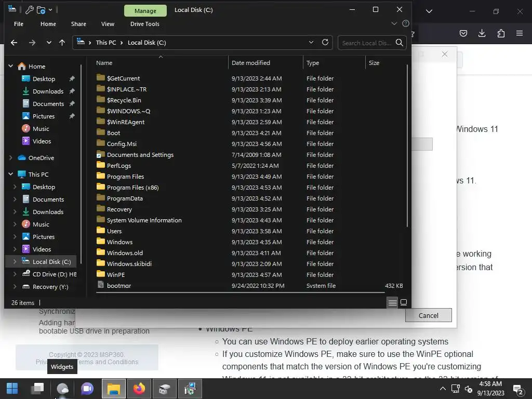
Task: Go forward with the Forward arrow
Action: click(32, 43)
